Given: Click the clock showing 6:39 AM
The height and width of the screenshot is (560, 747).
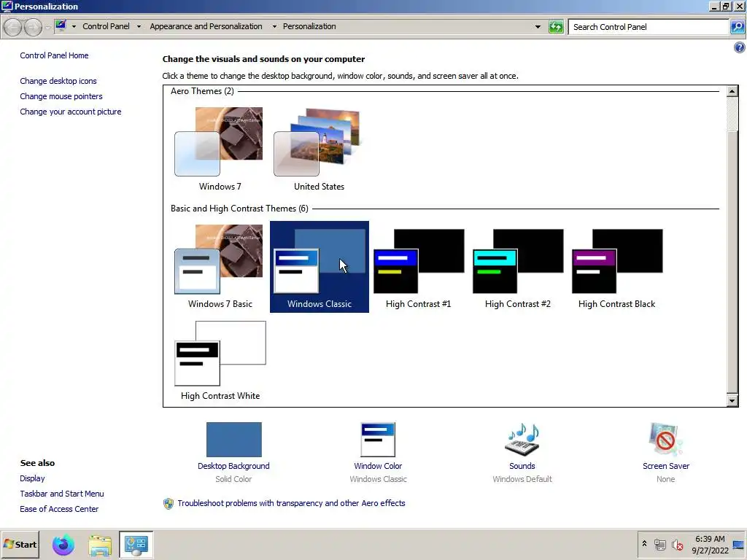Looking at the screenshot, I should point(710,539).
